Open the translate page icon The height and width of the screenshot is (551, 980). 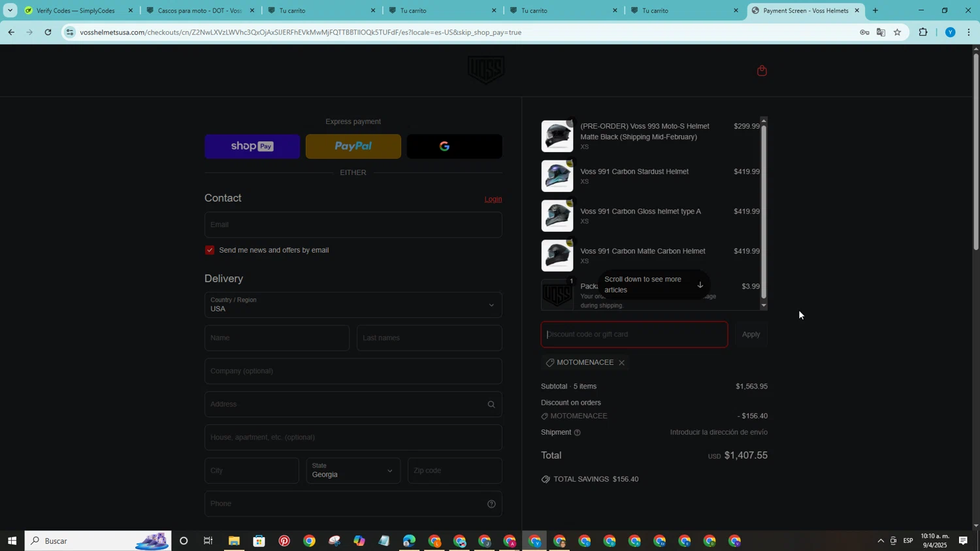881,32
